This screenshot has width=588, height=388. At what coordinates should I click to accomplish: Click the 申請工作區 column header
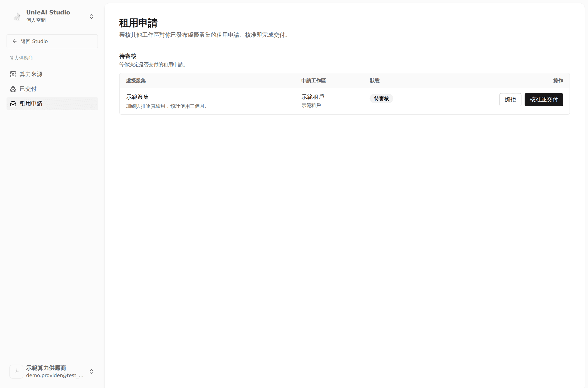click(x=314, y=81)
